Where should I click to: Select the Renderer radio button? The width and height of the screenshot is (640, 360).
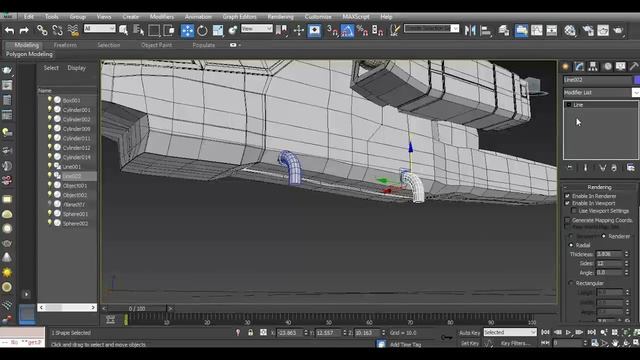coord(604,236)
